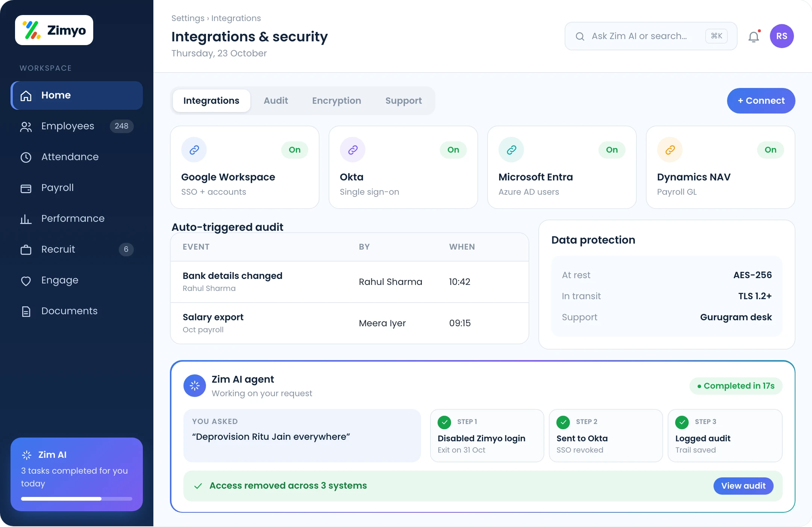Open Documents in sidebar
This screenshot has height=527, width=812.
[x=77, y=311]
